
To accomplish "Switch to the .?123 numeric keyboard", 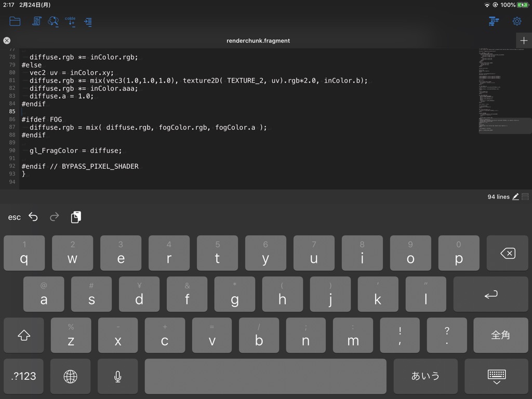I will point(24,376).
